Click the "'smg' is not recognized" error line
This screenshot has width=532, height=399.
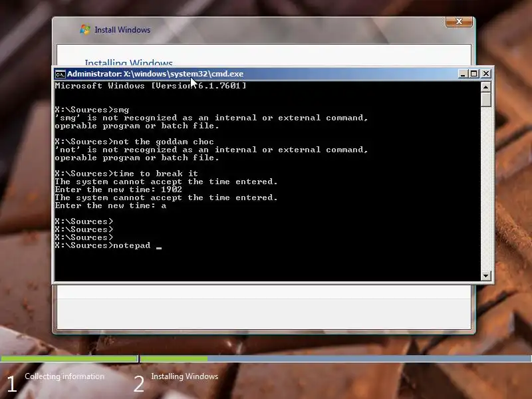pyautogui.click(x=211, y=118)
